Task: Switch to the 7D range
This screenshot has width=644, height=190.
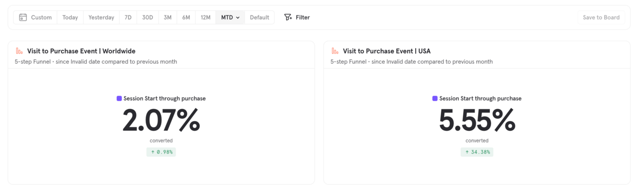Action: click(x=128, y=17)
